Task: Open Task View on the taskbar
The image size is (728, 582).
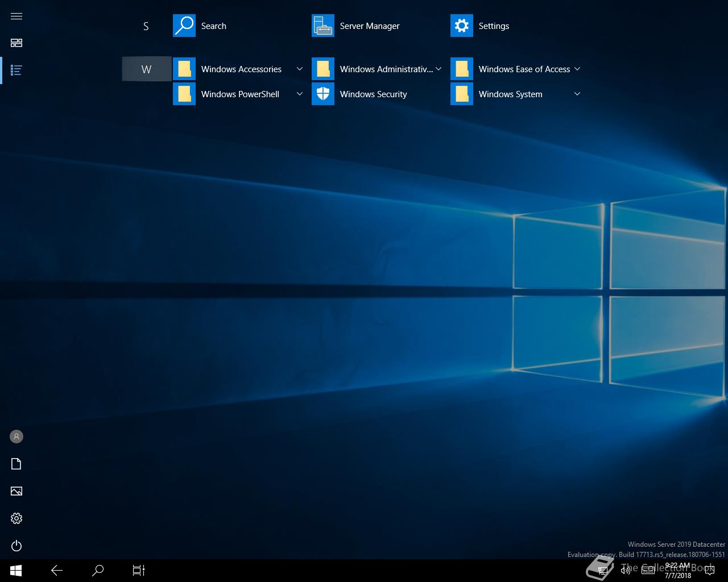Action: [x=139, y=570]
